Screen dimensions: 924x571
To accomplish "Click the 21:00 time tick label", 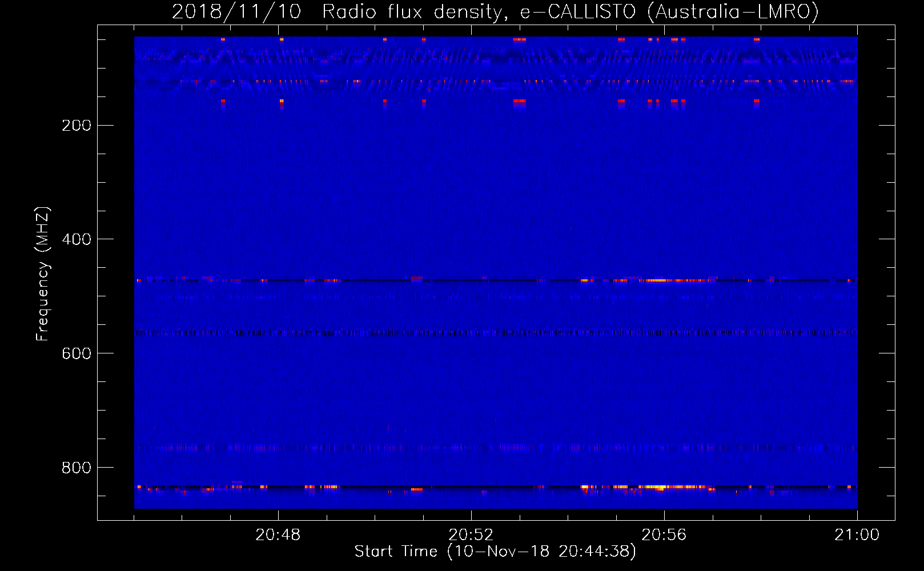I will [857, 535].
